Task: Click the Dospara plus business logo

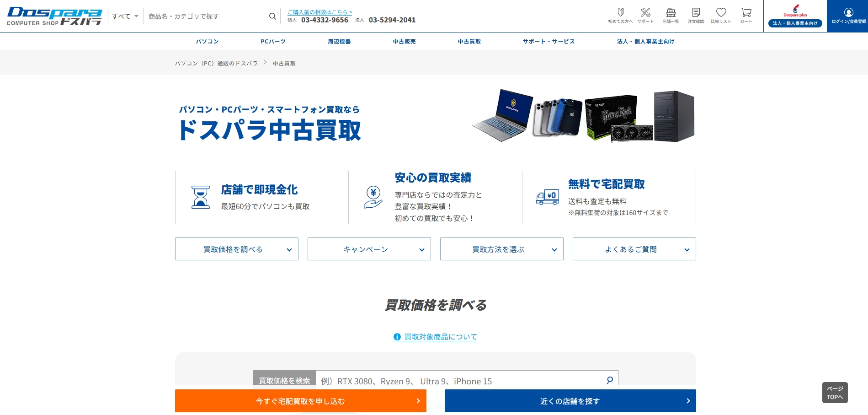Action: click(795, 11)
